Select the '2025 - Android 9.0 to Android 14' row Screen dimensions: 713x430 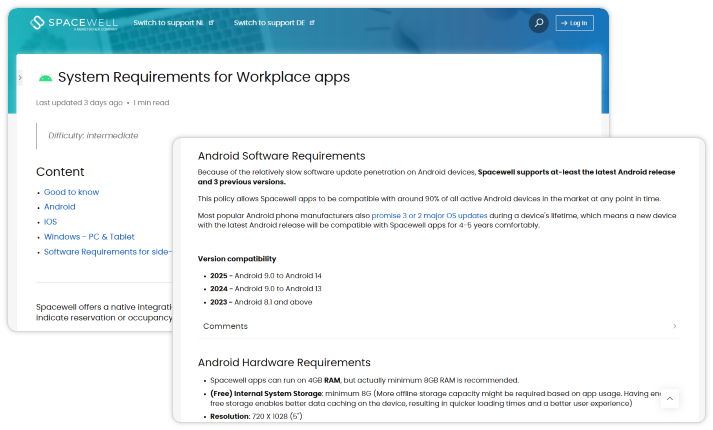266,275
